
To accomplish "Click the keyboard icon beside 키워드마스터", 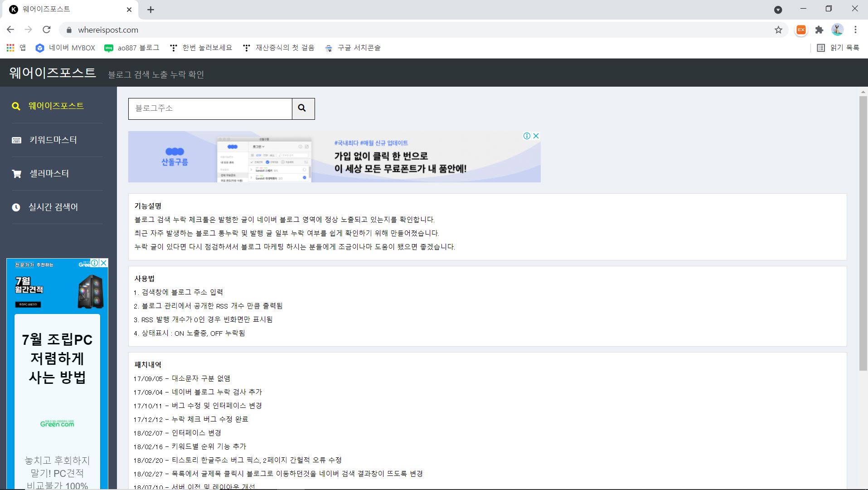I will 16,140.
